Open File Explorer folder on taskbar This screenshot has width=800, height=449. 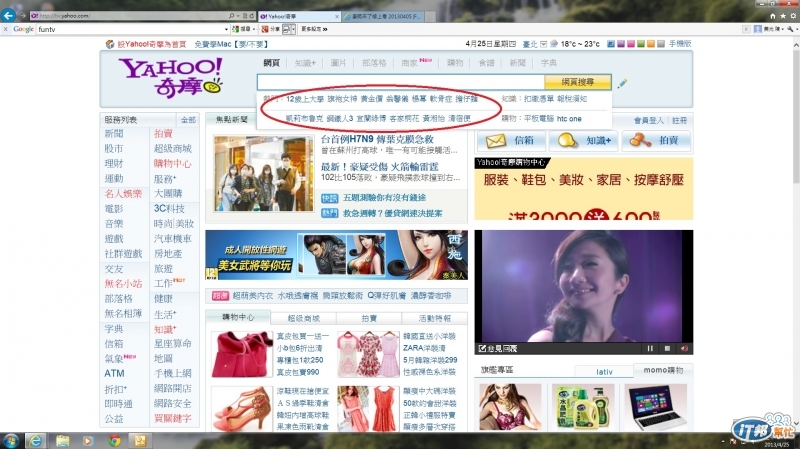63,440
